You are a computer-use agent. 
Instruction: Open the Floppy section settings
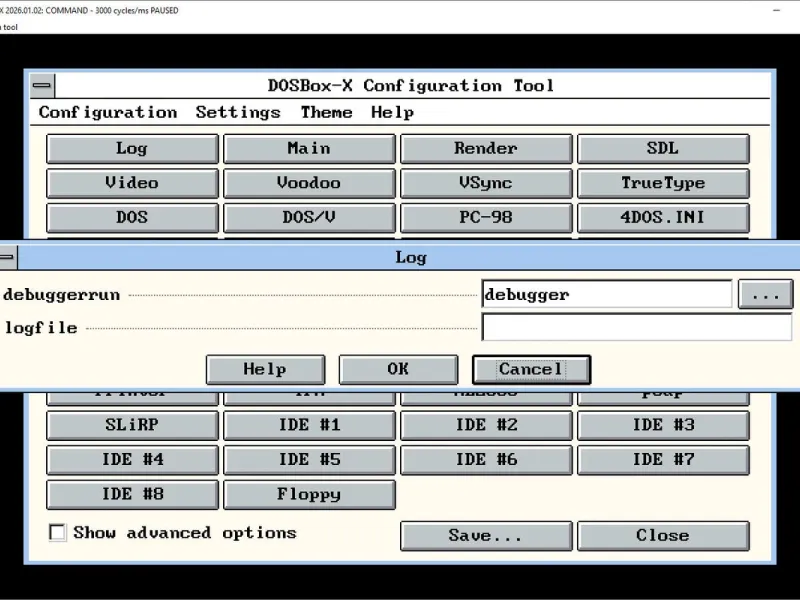pyautogui.click(x=309, y=494)
